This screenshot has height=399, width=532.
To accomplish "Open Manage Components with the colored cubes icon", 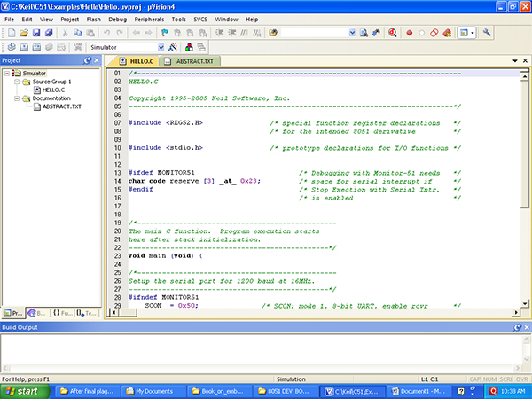I will click(189, 47).
